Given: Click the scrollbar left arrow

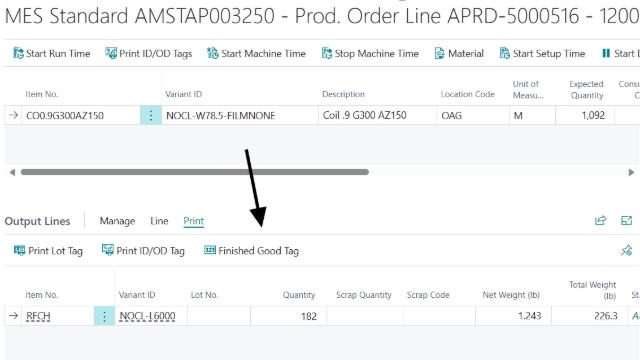Looking at the screenshot, I should [x=12, y=172].
